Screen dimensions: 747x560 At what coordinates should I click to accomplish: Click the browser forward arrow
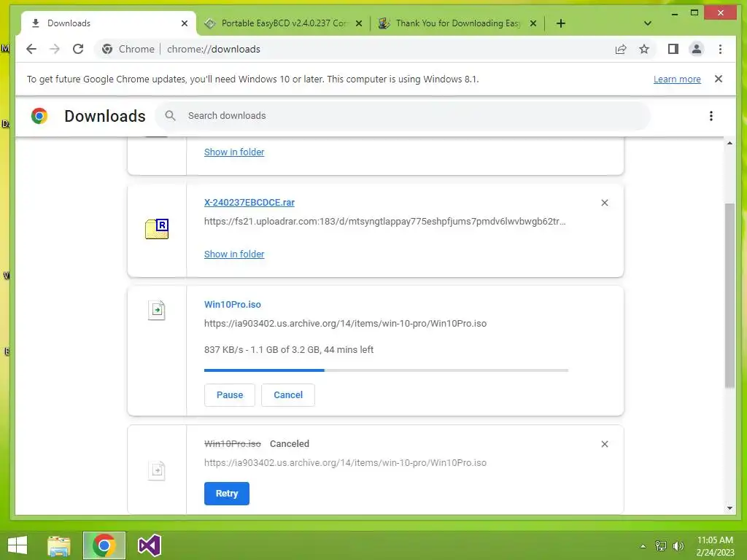55,49
